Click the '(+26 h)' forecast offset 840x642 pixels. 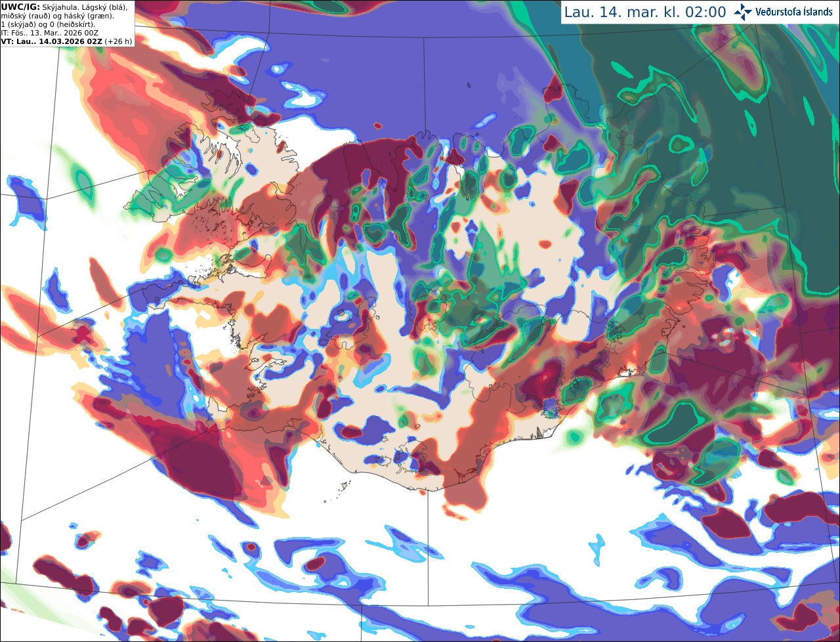[x=118, y=41]
